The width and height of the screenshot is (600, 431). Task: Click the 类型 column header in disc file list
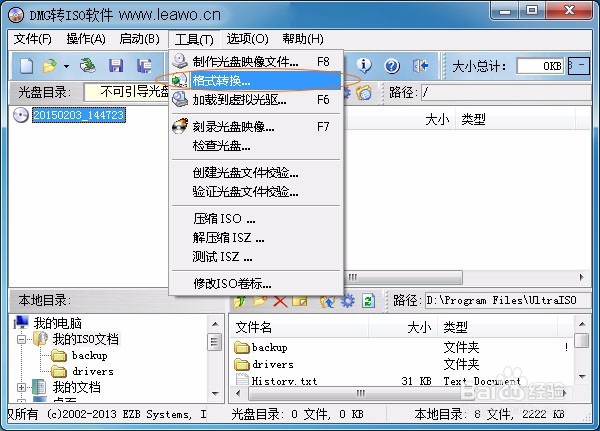click(x=473, y=119)
